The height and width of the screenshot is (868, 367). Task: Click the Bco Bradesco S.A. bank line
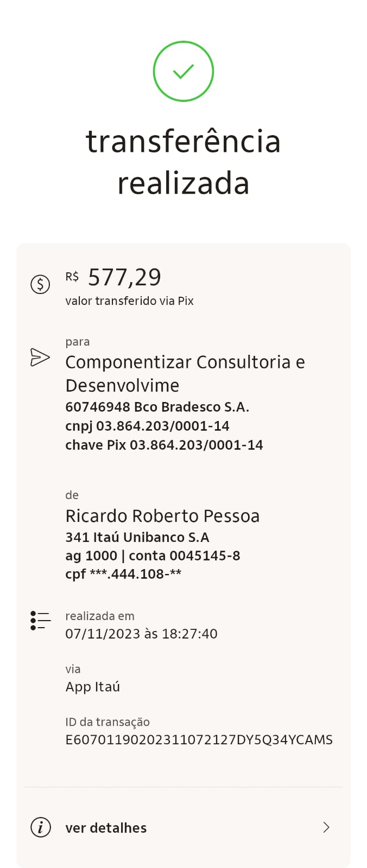157,407
